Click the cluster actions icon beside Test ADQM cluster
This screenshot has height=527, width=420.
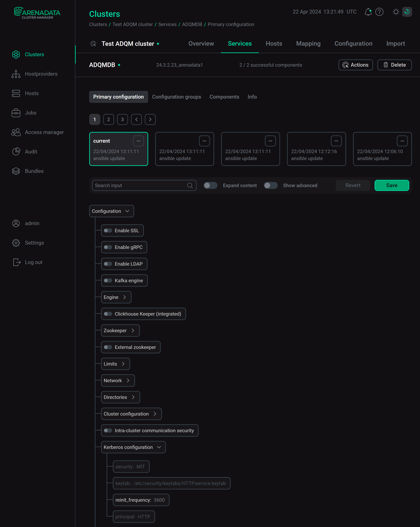(x=93, y=44)
